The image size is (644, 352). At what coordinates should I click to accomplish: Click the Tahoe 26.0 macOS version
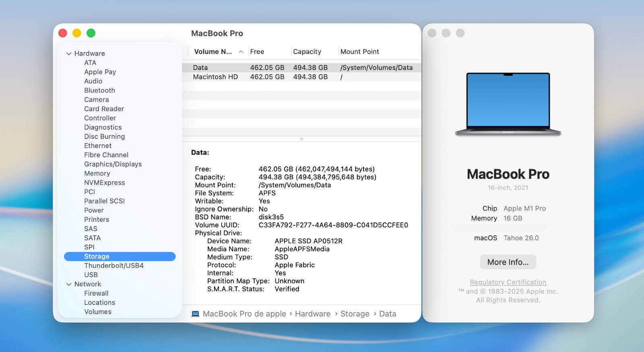coord(521,238)
